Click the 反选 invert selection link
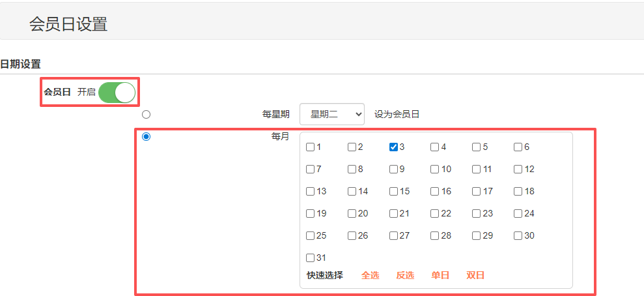Image resolution: width=644 pixels, height=296 pixels. click(x=405, y=275)
